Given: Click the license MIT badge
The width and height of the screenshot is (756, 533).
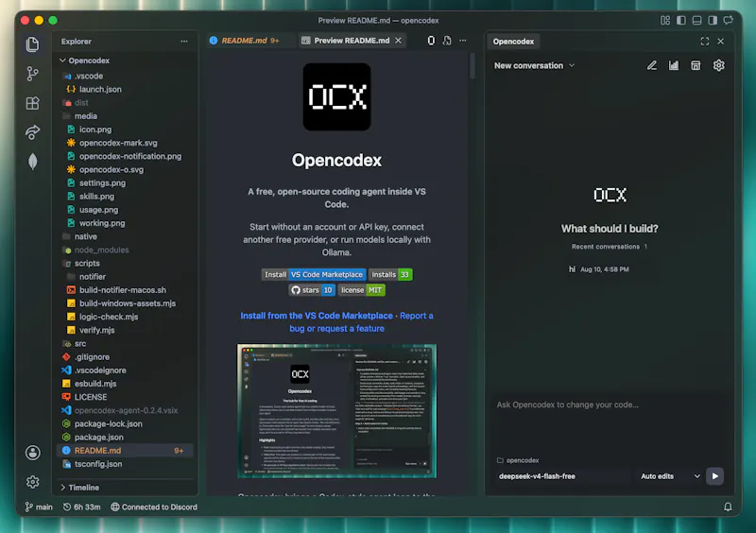Looking at the screenshot, I should point(361,290).
